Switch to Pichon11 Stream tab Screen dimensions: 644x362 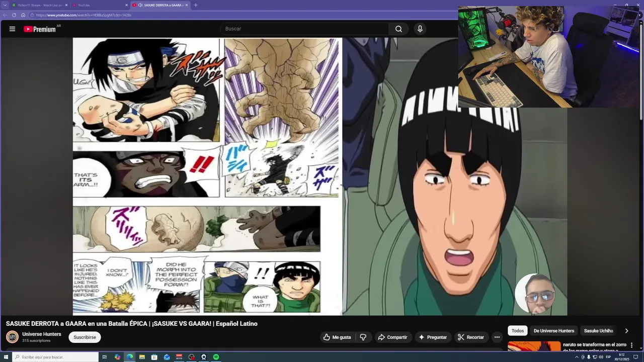40,5
